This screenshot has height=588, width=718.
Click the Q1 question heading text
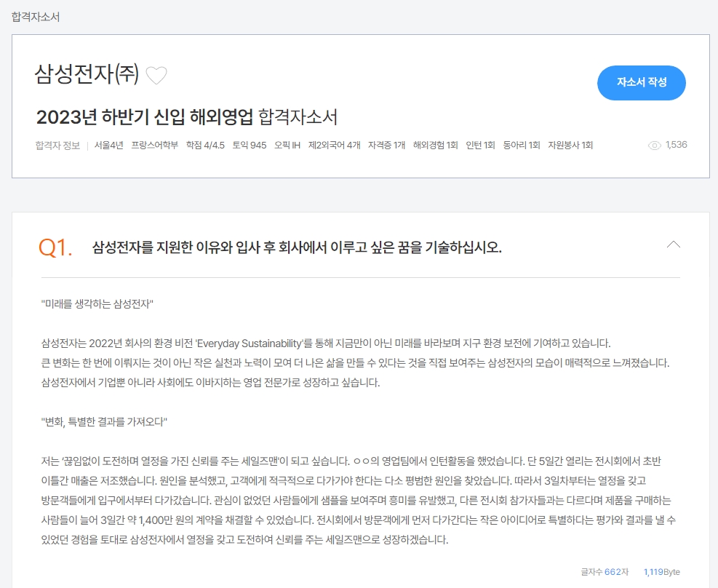(297, 247)
